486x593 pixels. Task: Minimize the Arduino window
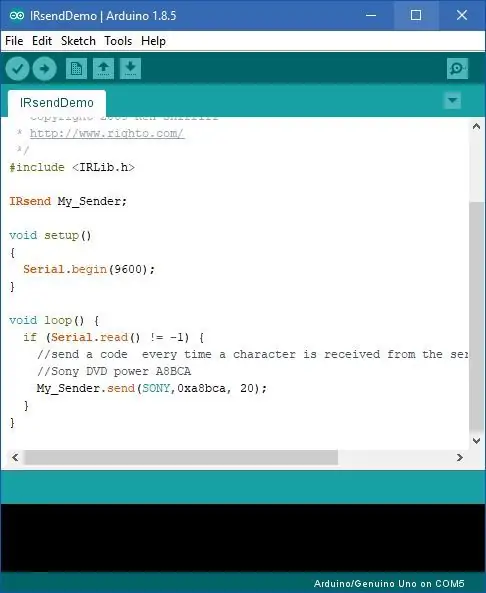(x=371, y=16)
